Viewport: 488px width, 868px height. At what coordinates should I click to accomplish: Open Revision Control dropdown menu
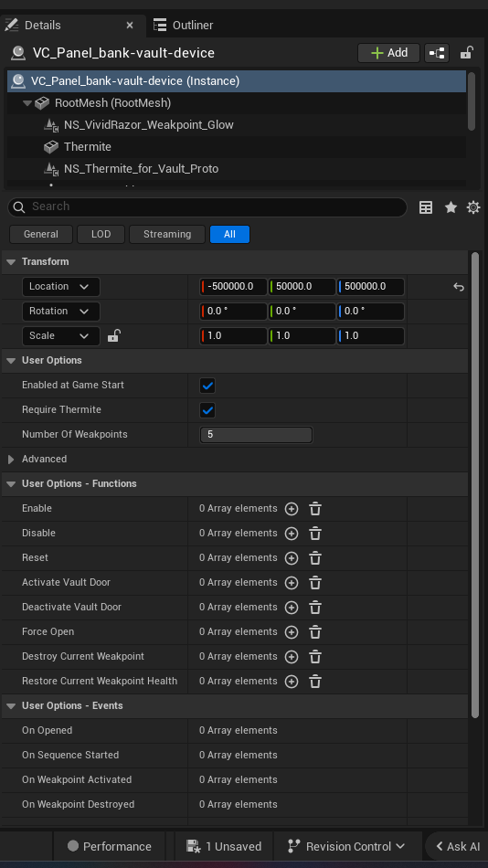click(347, 846)
